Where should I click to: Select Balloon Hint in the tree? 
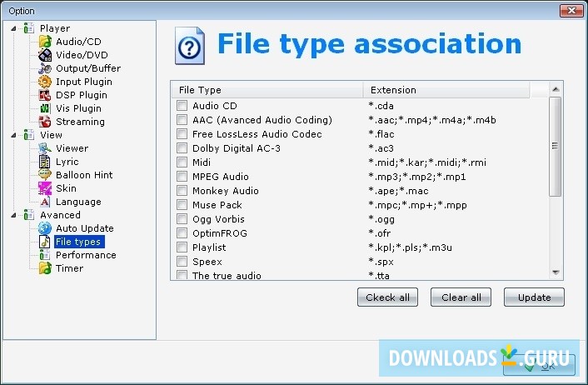pos(84,175)
